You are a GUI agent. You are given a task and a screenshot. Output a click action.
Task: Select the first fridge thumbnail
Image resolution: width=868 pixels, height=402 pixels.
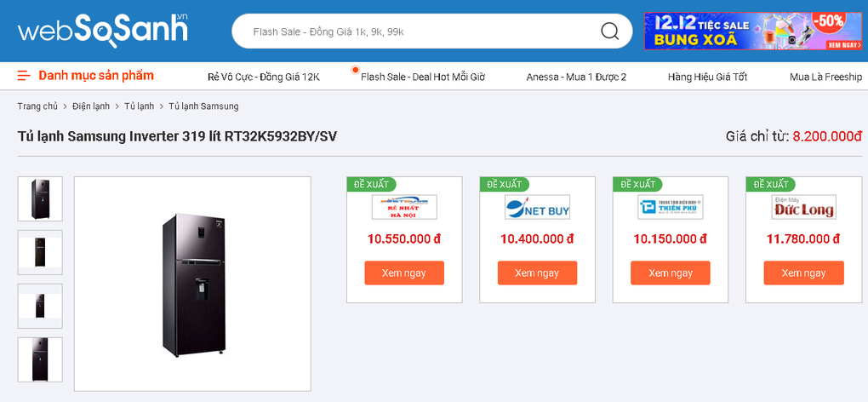[x=40, y=198]
